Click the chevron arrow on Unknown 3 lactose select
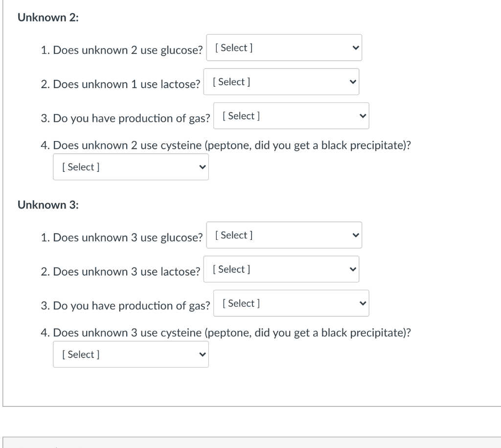Viewport: 501px width, 448px height. (x=352, y=270)
